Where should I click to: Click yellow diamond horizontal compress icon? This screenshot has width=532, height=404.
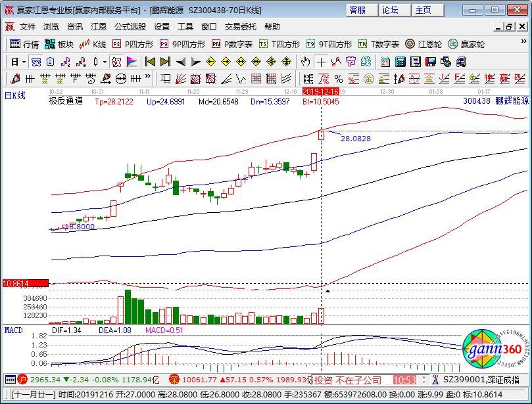[256, 62]
